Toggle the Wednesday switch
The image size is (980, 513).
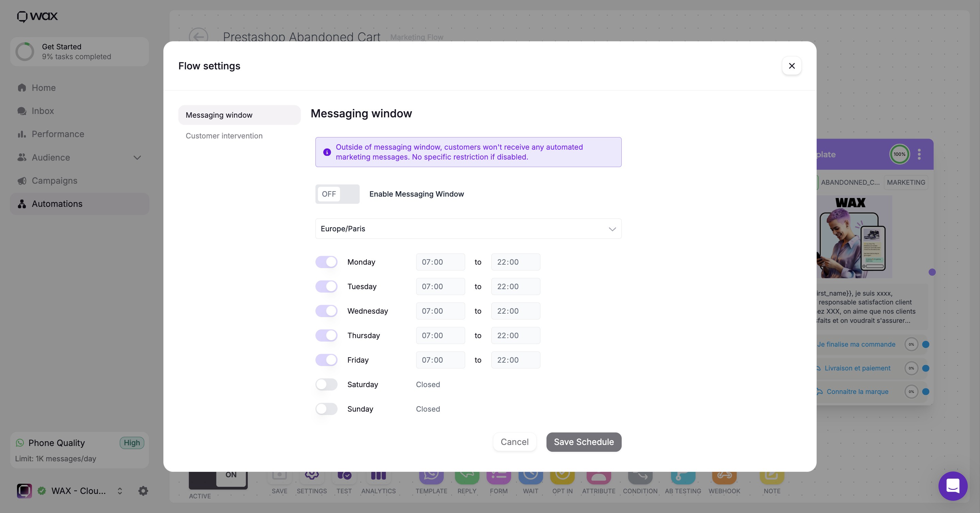click(x=326, y=311)
